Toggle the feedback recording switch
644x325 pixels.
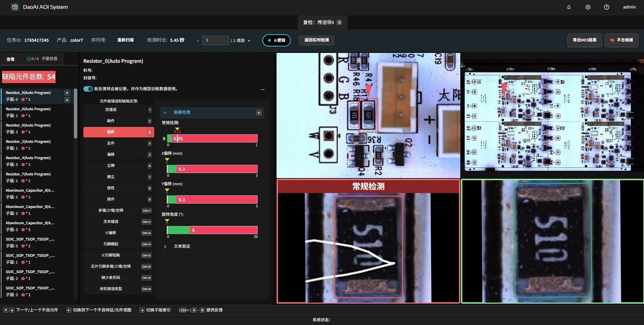pyautogui.click(x=88, y=89)
